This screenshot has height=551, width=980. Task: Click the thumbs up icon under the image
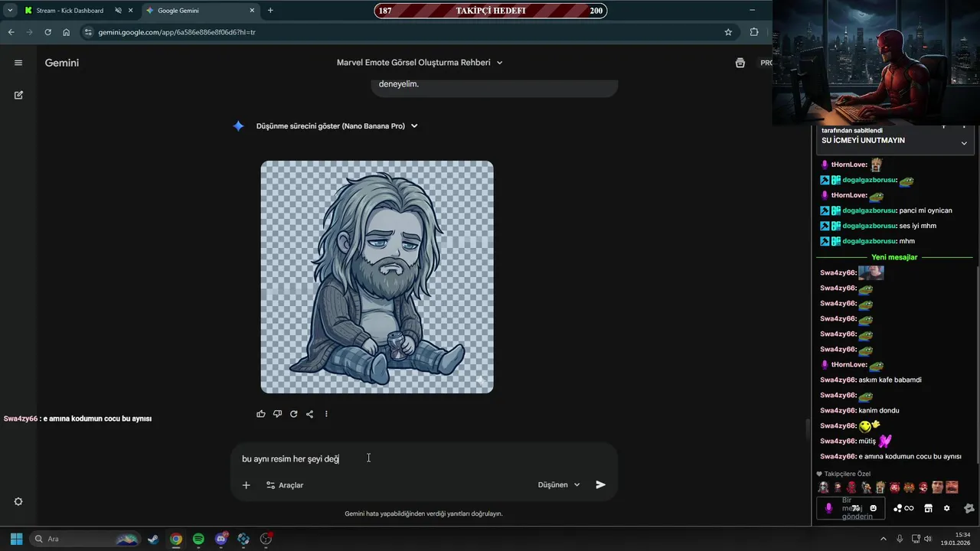coord(261,414)
